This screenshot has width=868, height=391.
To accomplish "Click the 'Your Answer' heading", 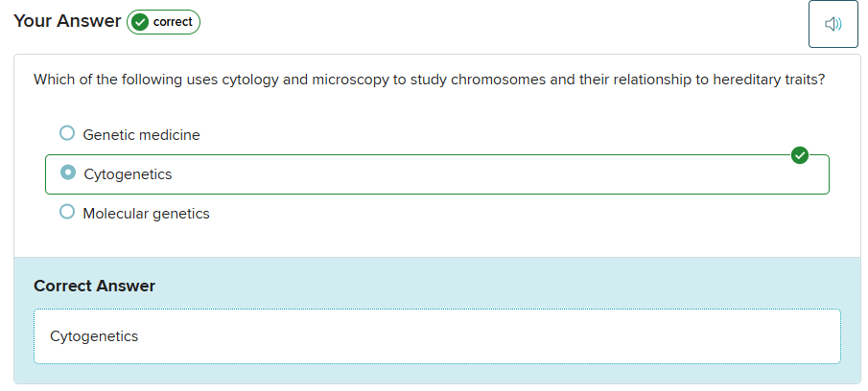I will point(67,21).
